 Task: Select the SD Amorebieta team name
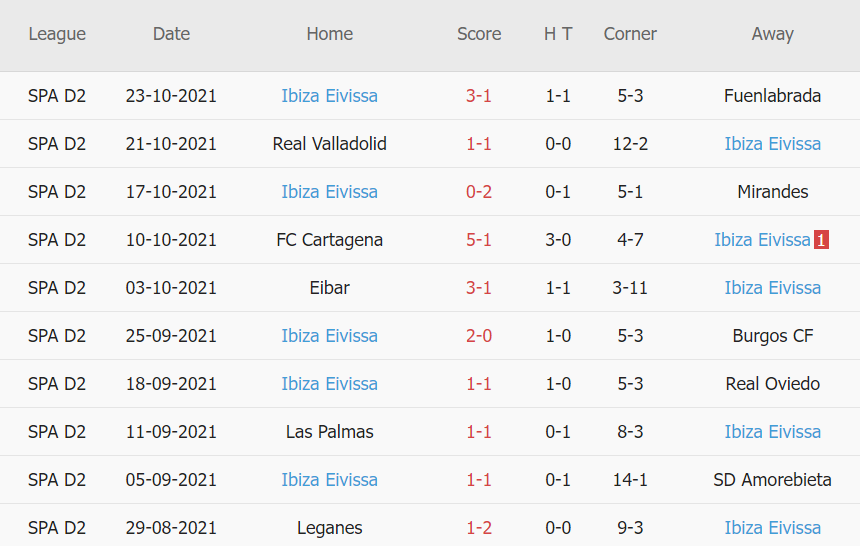pos(772,480)
